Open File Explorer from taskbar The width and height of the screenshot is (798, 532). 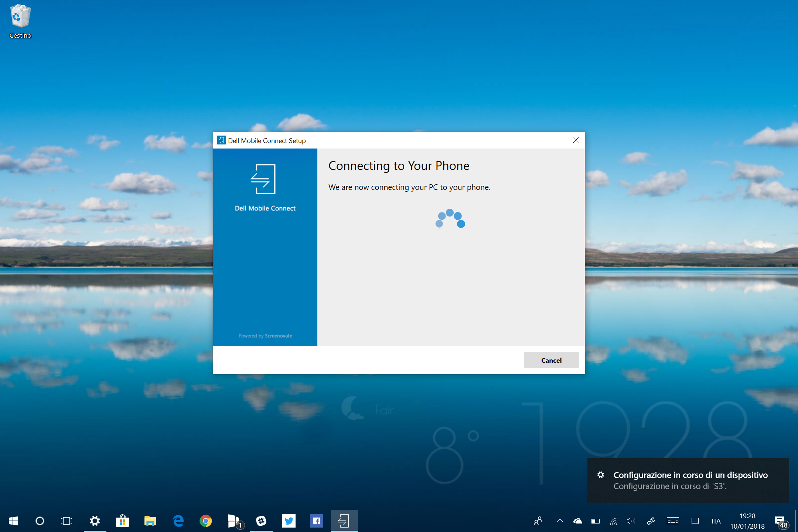coord(150,521)
